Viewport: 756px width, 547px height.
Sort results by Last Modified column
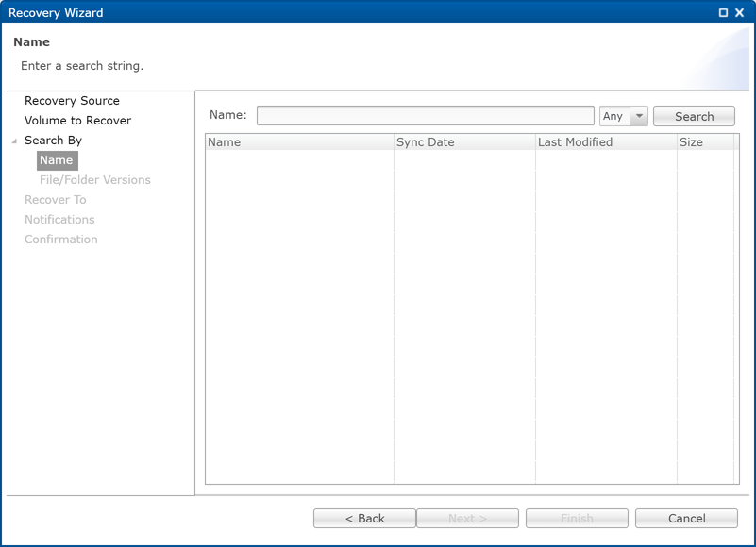tap(606, 142)
